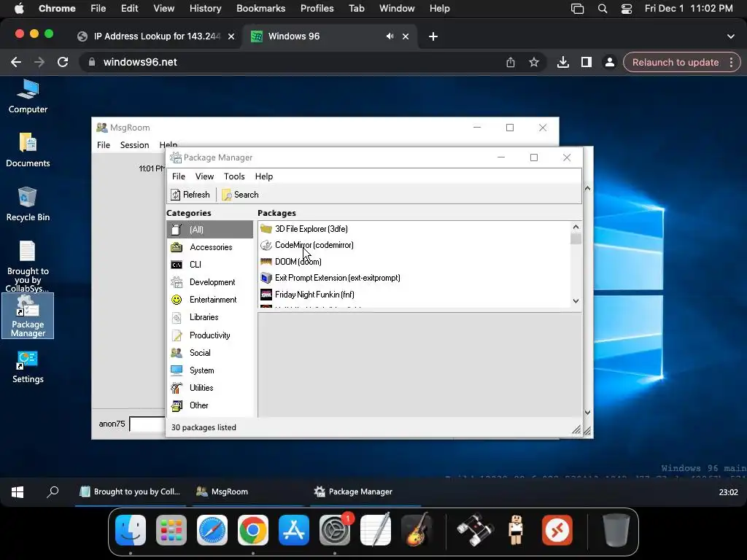The image size is (747, 560).
Task: Open the MsgRoom Session menu
Action: pyautogui.click(x=134, y=145)
